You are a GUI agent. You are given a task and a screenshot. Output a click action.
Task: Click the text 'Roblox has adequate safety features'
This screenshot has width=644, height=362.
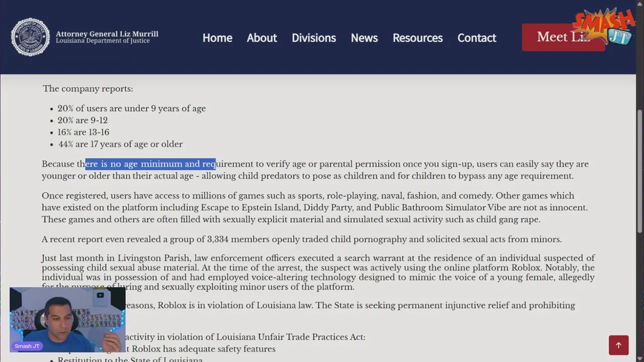(x=204, y=349)
